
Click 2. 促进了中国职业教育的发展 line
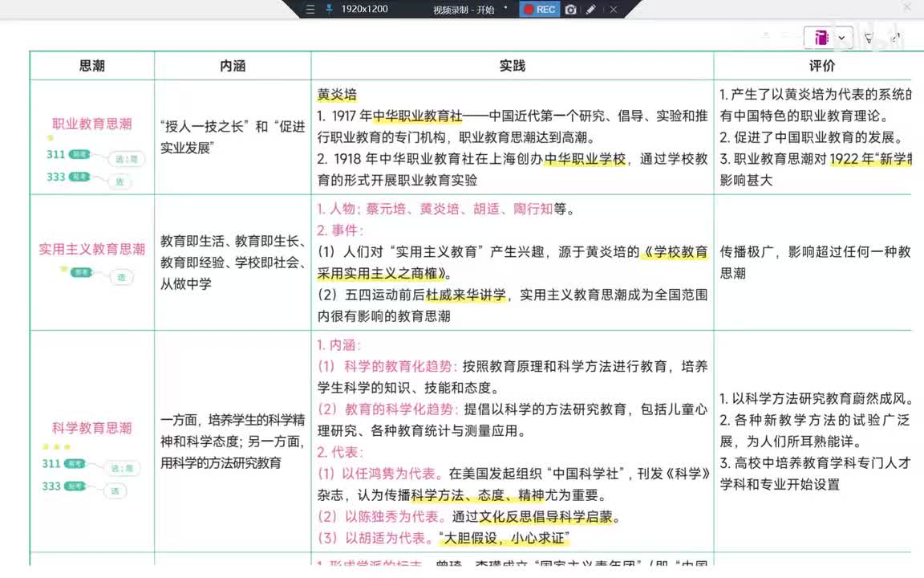pyautogui.click(x=812, y=137)
